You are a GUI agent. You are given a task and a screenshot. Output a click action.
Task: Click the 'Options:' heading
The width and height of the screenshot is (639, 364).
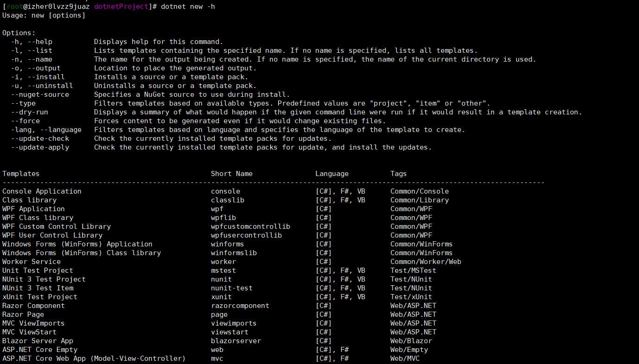tap(19, 33)
